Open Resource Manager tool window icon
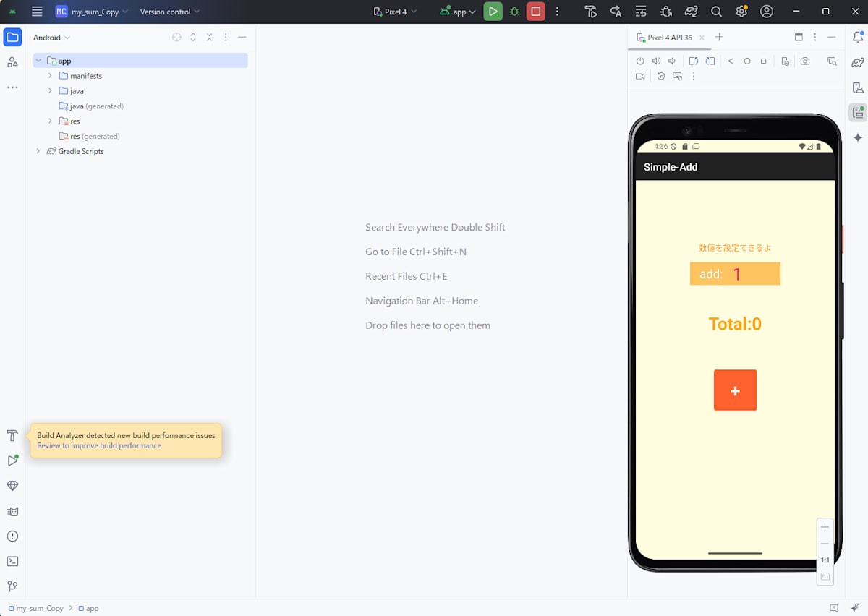 tap(12, 62)
